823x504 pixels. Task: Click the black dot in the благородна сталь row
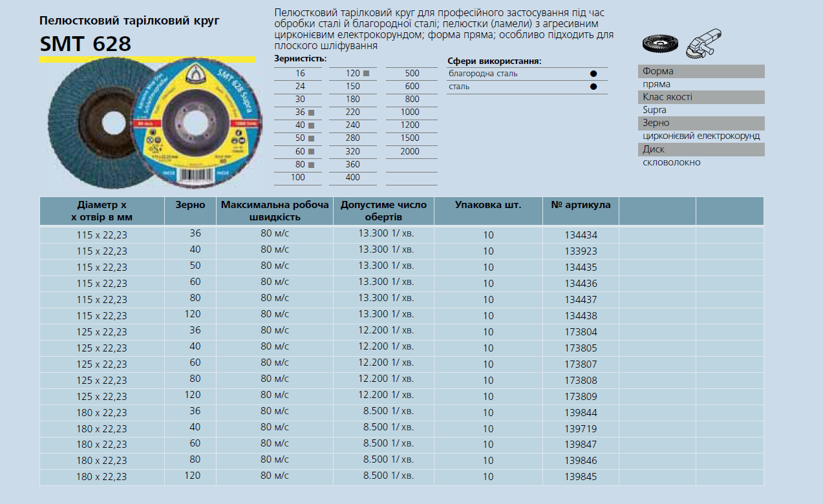(x=593, y=74)
